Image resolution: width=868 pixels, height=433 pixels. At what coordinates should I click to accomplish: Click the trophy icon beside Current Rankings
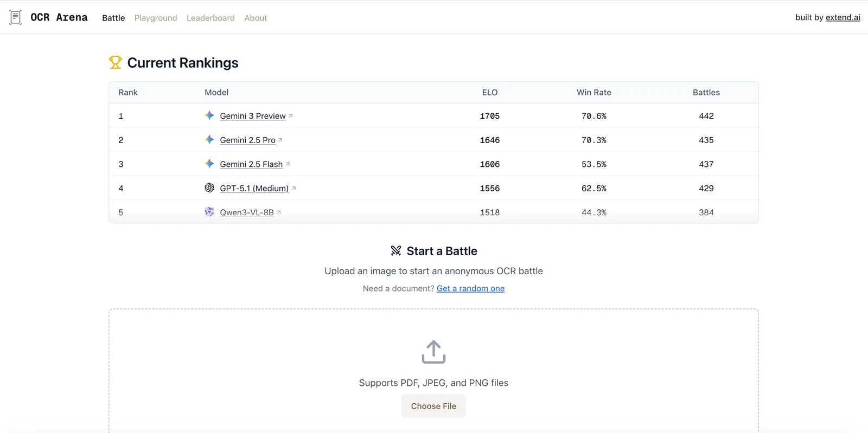click(115, 63)
